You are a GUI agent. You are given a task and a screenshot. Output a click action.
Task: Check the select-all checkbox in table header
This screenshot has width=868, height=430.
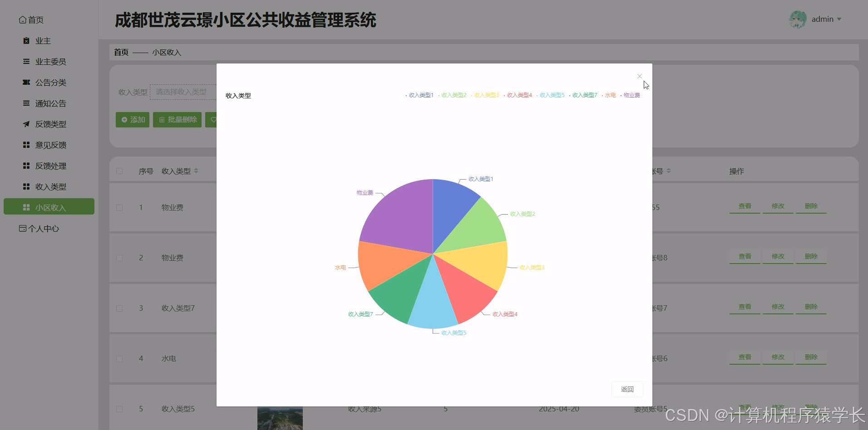(x=119, y=171)
